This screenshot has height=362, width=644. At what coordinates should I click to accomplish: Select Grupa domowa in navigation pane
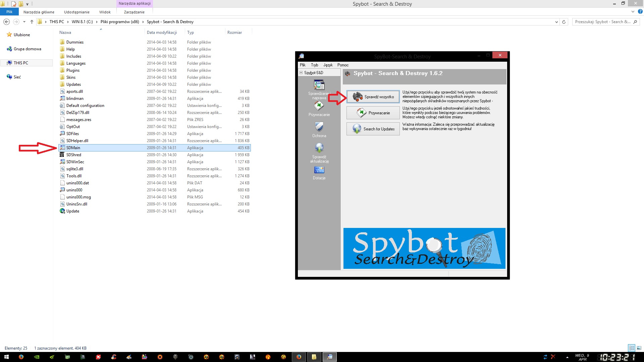pos(27,49)
